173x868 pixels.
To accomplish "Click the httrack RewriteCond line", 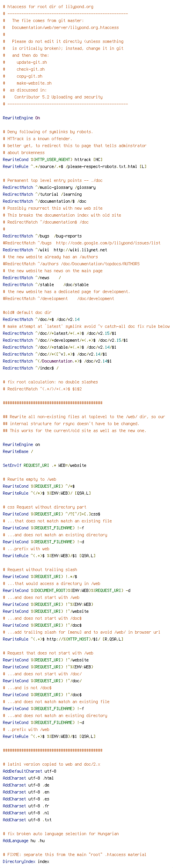I will 53,159.
